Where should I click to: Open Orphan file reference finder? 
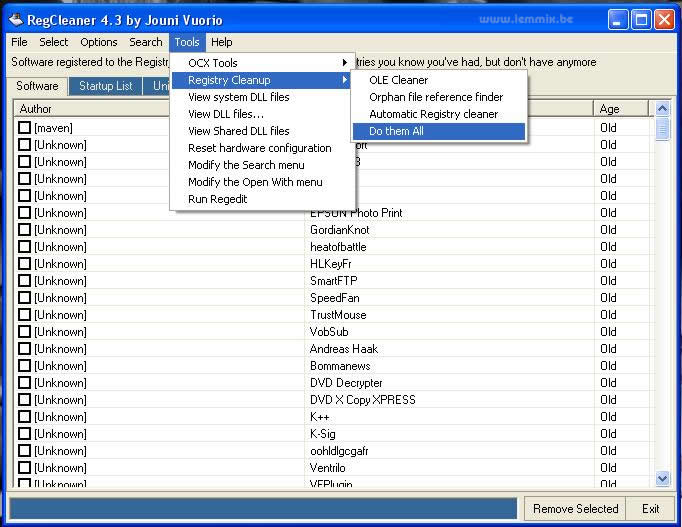[x=438, y=97]
